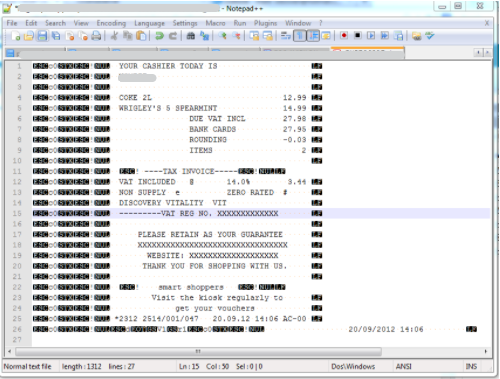Click line number 15 in the margin

(17, 213)
